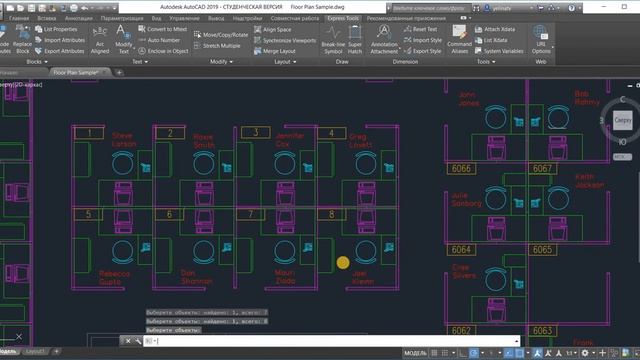
Task: Open the List Properties tool
Action: point(56,29)
